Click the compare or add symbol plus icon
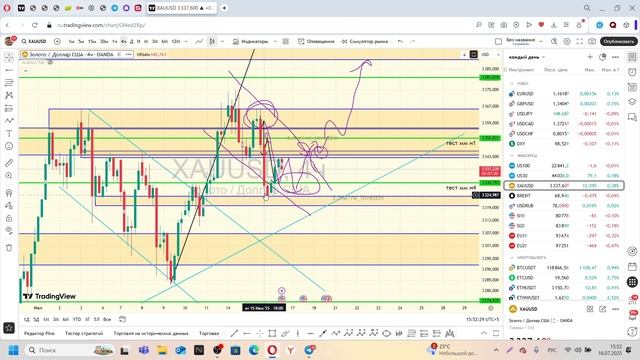The image size is (640, 360). pyautogui.click(x=57, y=41)
